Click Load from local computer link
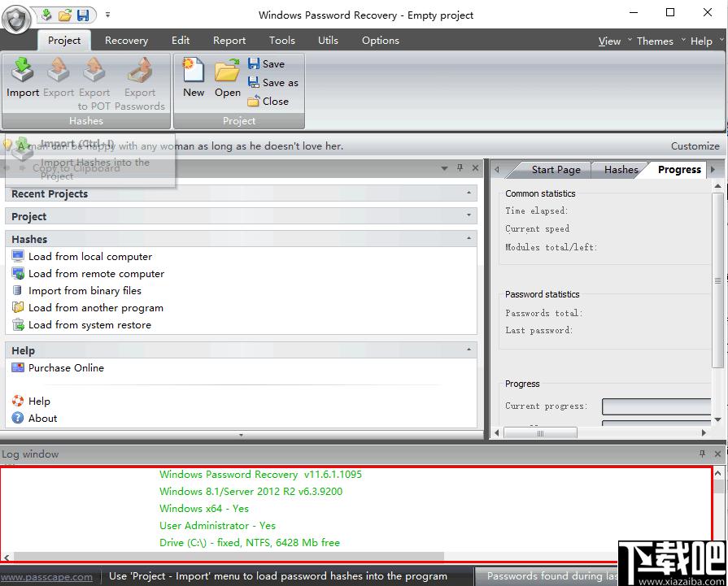728x586 pixels. pyautogui.click(x=90, y=257)
